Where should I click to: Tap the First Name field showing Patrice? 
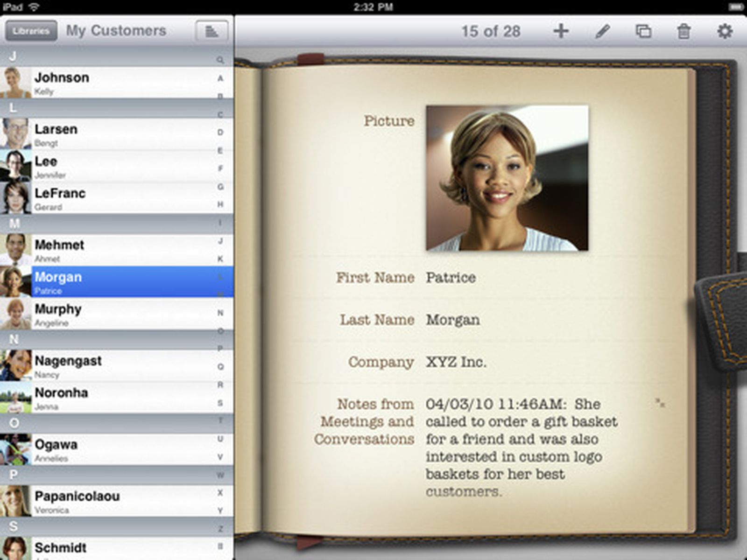451,278
